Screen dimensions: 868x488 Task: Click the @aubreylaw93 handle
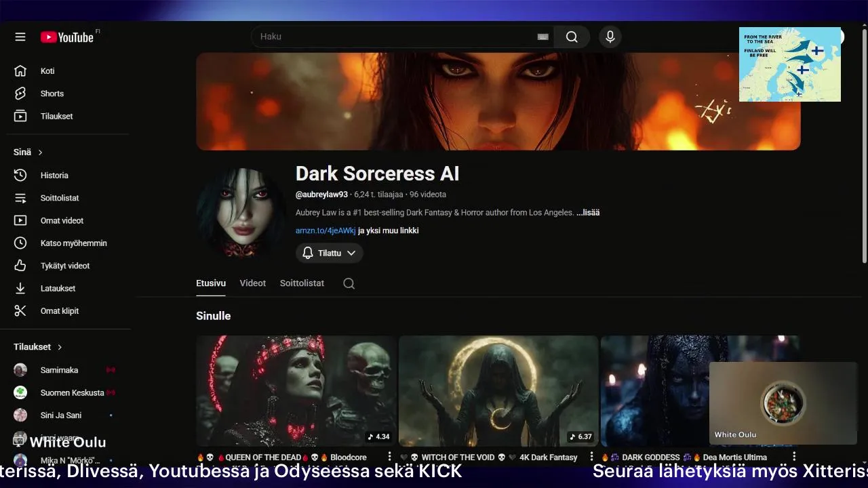point(321,195)
